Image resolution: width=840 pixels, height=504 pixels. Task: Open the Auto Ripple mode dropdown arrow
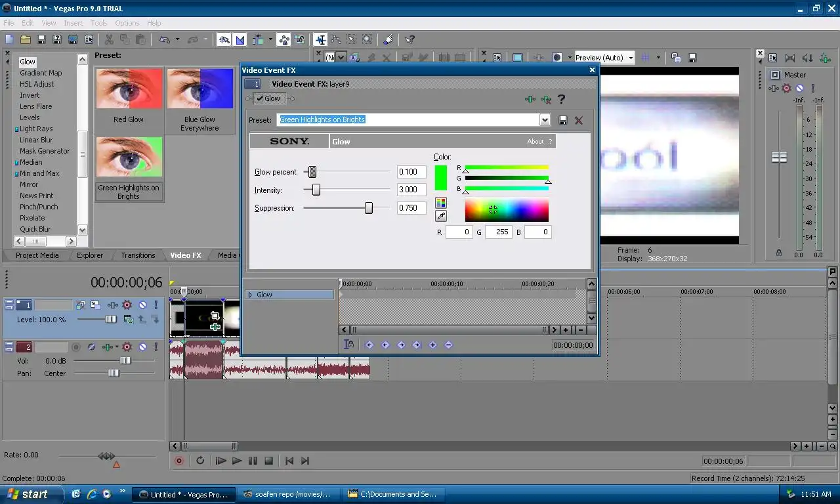click(270, 39)
